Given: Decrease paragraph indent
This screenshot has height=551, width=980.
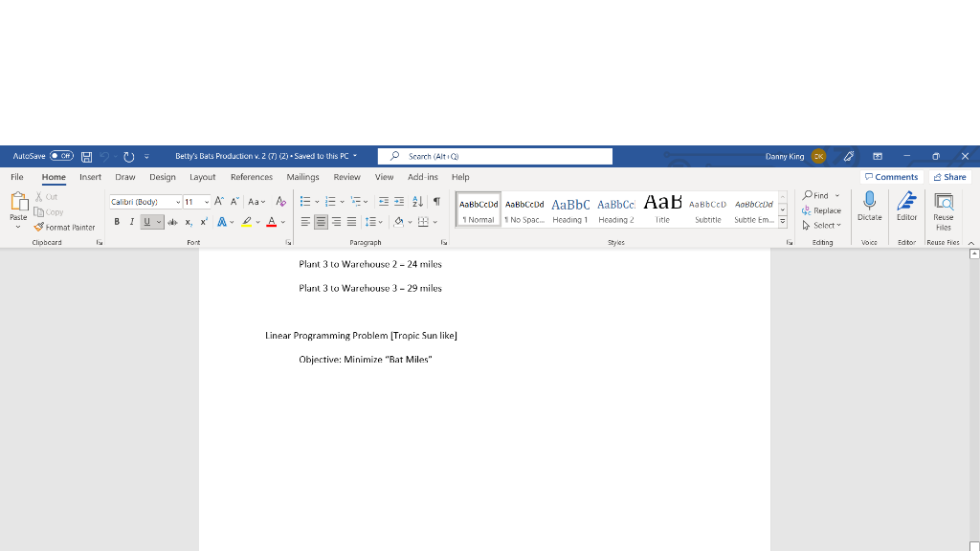Looking at the screenshot, I should click(384, 201).
